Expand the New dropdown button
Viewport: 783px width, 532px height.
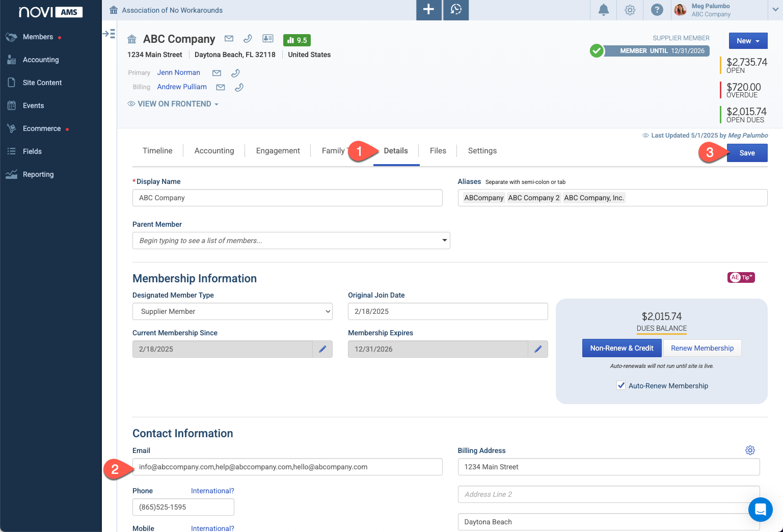(x=748, y=41)
